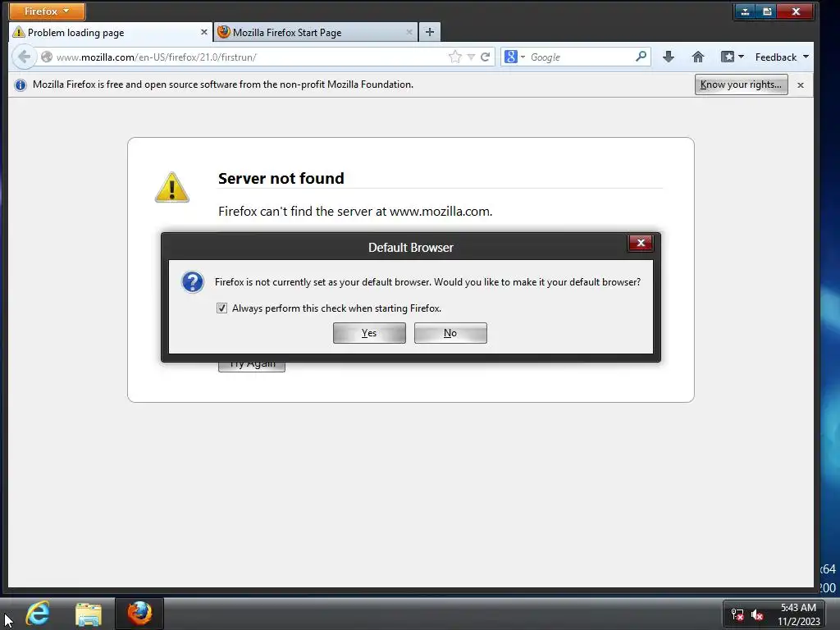
Task: Click the site identity globe icon
Action: point(47,57)
